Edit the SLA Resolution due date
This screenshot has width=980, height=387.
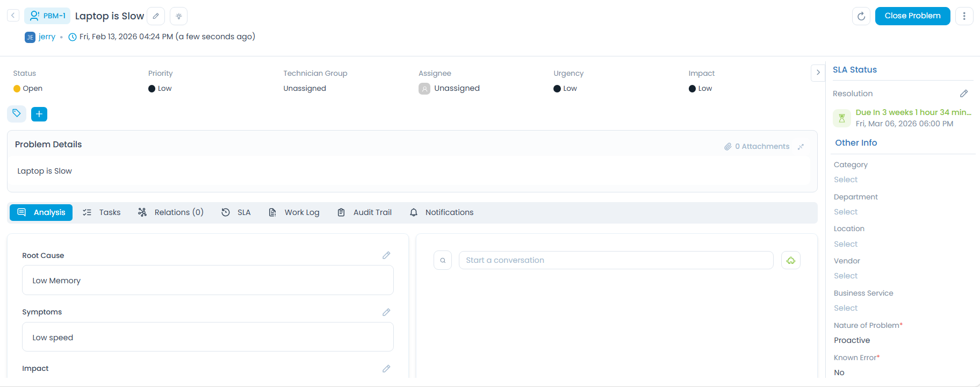pyautogui.click(x=964, y=94)
